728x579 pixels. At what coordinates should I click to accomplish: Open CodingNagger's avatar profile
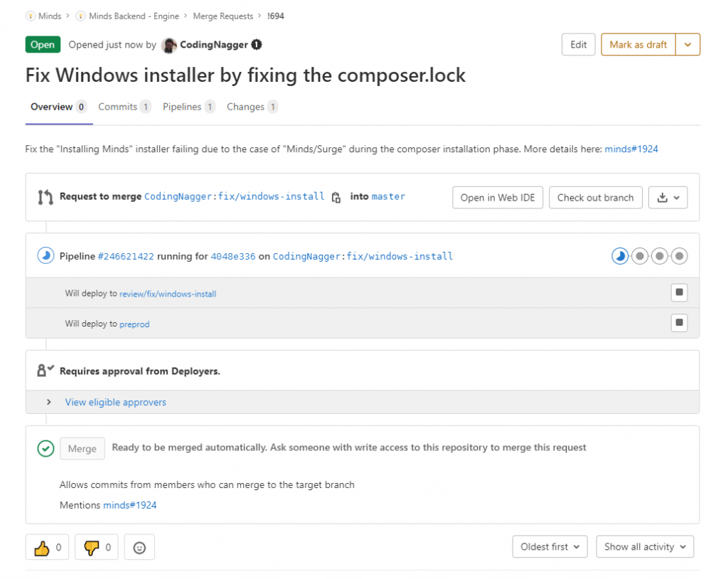[169, 45]
